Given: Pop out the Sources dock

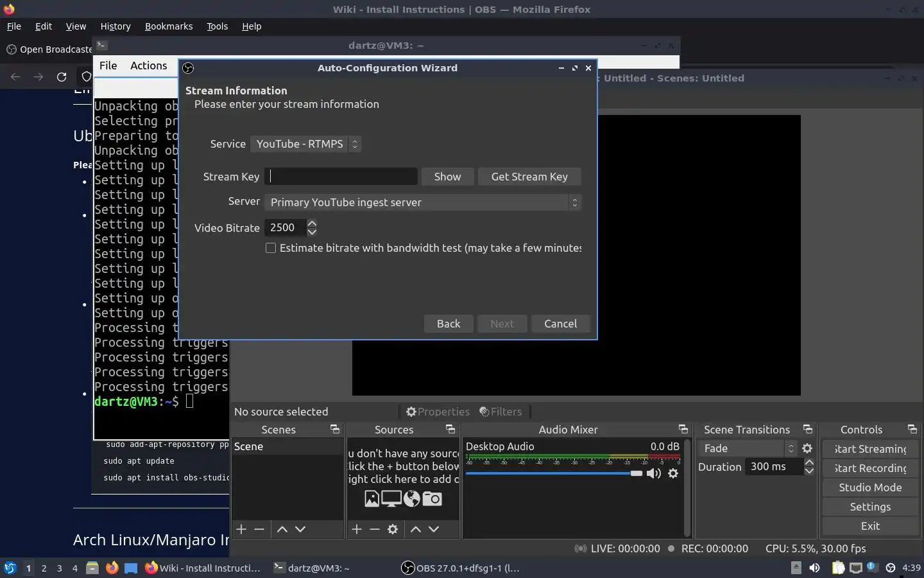Looking at the screenshot, I should (x=450, y=429).
